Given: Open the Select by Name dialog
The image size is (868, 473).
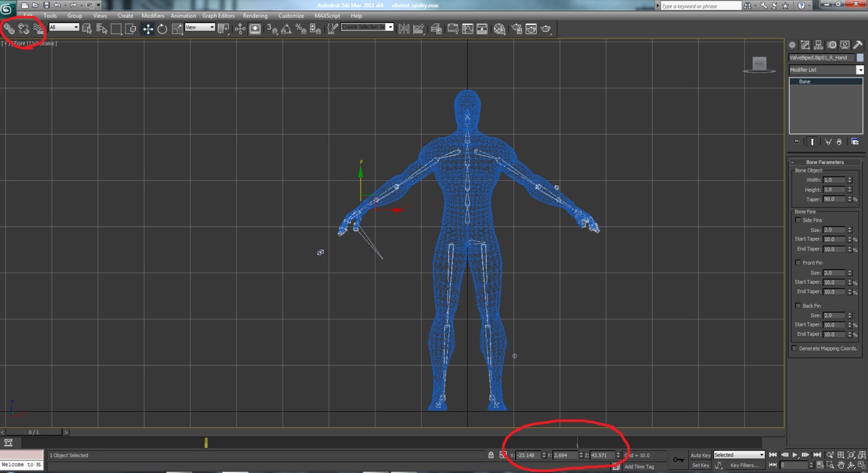Looking at the screenshot, I should pos(101,28).
